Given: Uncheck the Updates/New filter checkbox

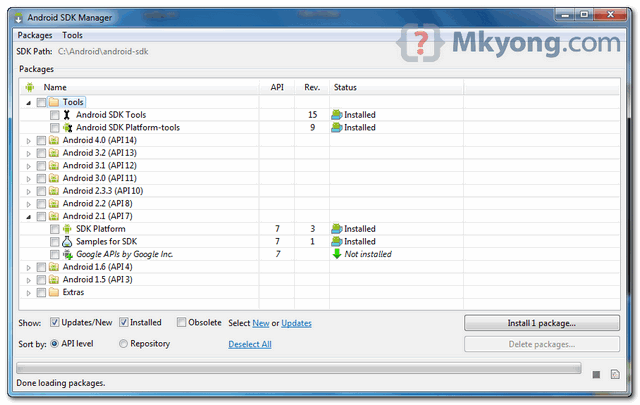Looking at the screenshot, I should (x=55, y=323).
